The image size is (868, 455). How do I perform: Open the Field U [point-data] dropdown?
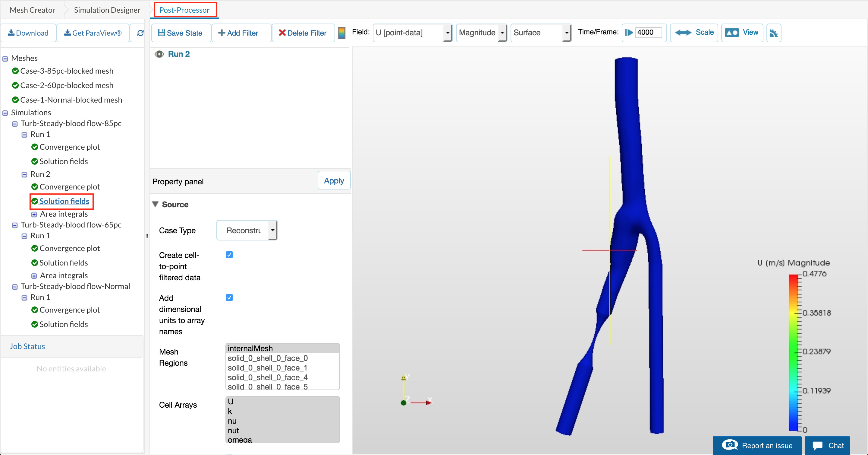[412, 32]
